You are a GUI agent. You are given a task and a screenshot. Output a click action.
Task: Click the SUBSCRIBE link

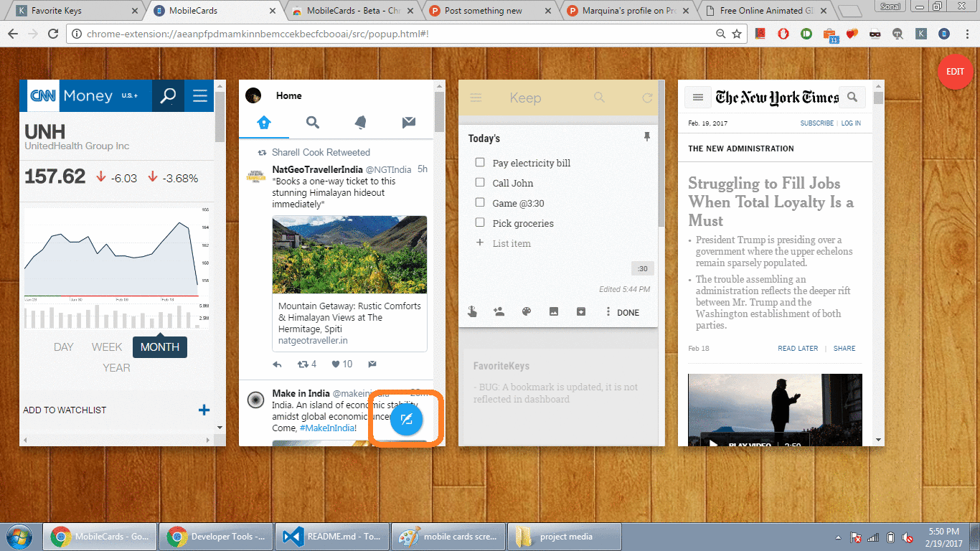pyautogui.click(x=817, y=123)
